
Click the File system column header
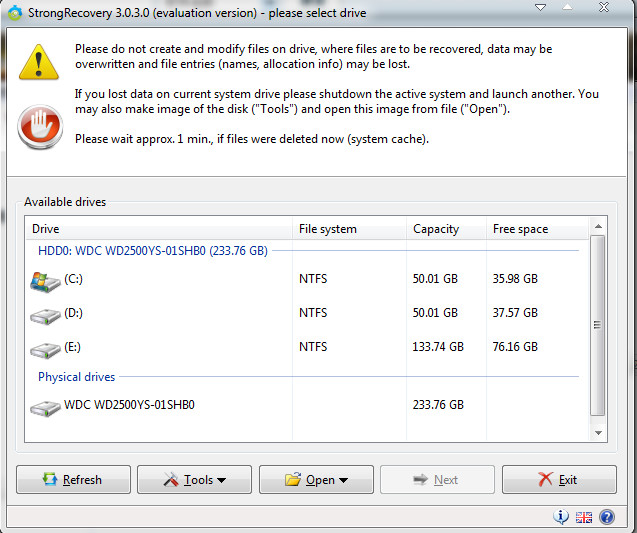(349, 229)
